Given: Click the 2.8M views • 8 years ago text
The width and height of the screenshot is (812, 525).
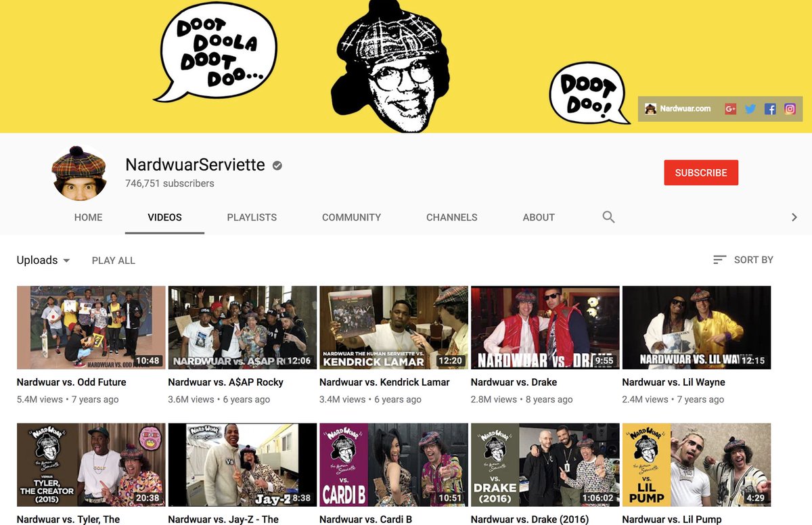Looking at the screenshot, I should (522, 400).
